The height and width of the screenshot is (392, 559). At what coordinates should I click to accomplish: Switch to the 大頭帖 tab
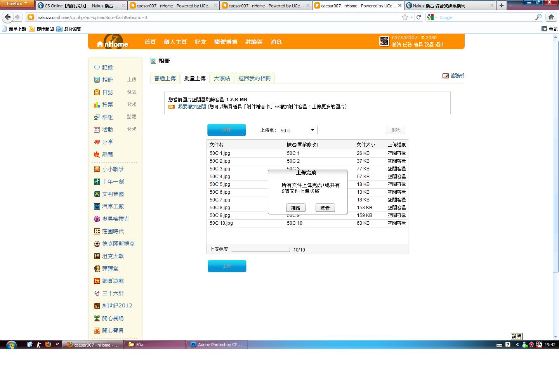point(222,78)
